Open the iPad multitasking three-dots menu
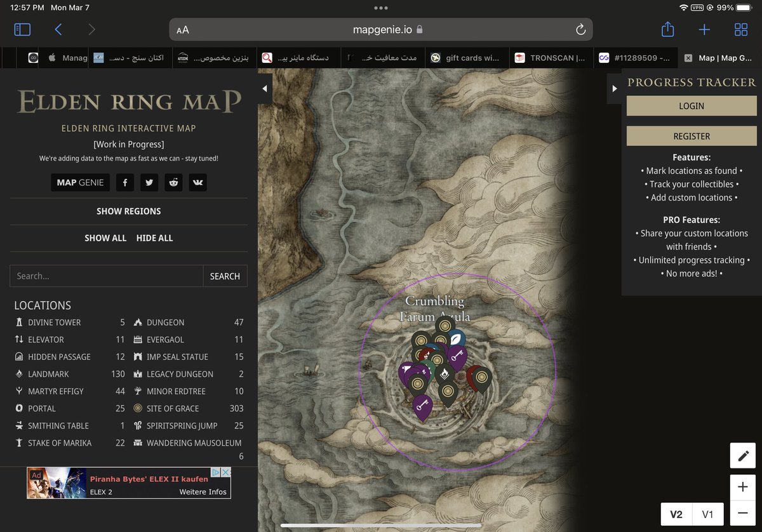The height and width of the screenshot is (532, 762). 381,8
